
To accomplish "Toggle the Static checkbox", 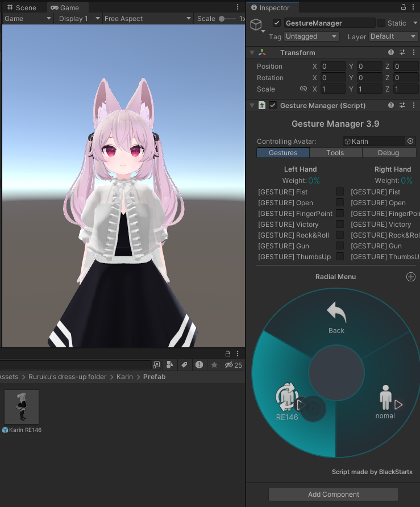I will pos(381,23).
